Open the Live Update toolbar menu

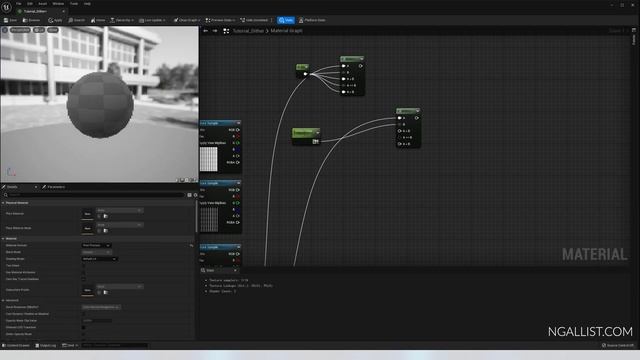pos(152,20)
